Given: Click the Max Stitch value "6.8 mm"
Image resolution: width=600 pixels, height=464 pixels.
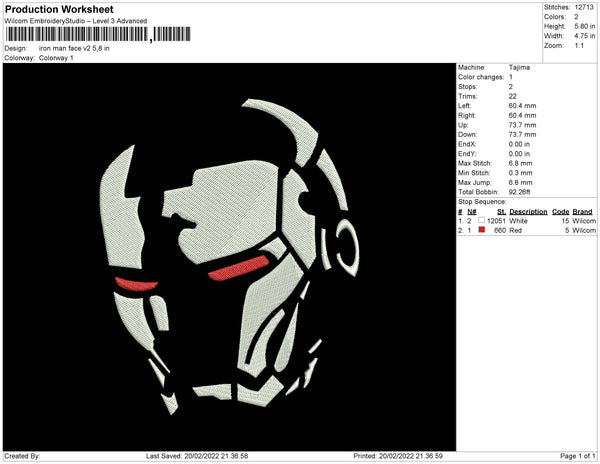Looking at the screenshot, I should [x=520, y=163].
